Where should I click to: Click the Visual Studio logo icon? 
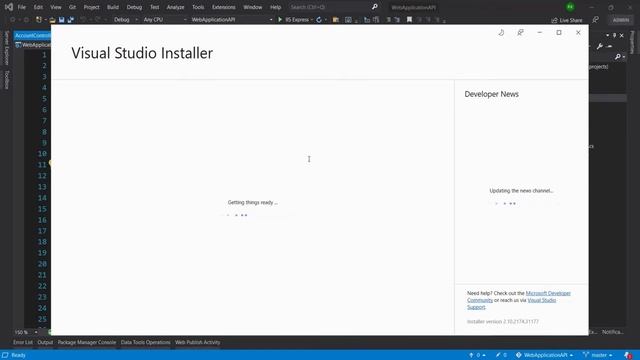pos(9,7)
